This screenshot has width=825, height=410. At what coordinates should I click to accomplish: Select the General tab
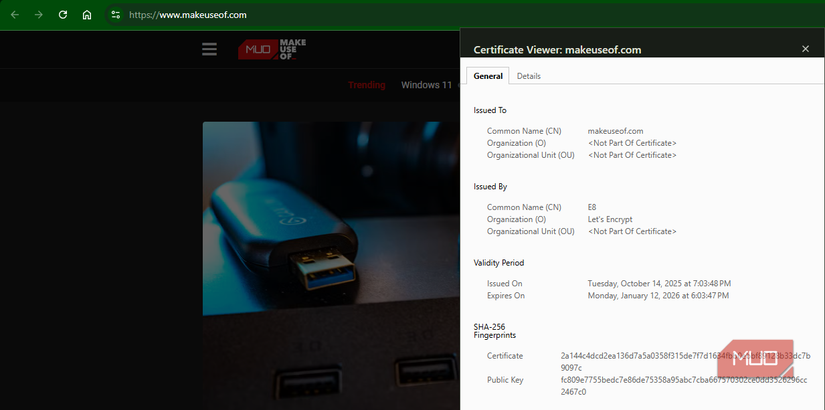click(488, 76)
